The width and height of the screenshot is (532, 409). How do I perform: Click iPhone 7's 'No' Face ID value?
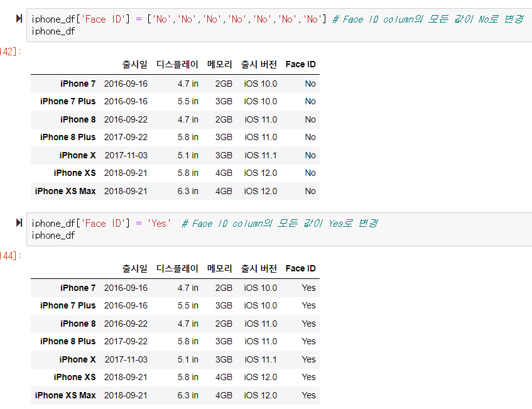pos(310,84)
